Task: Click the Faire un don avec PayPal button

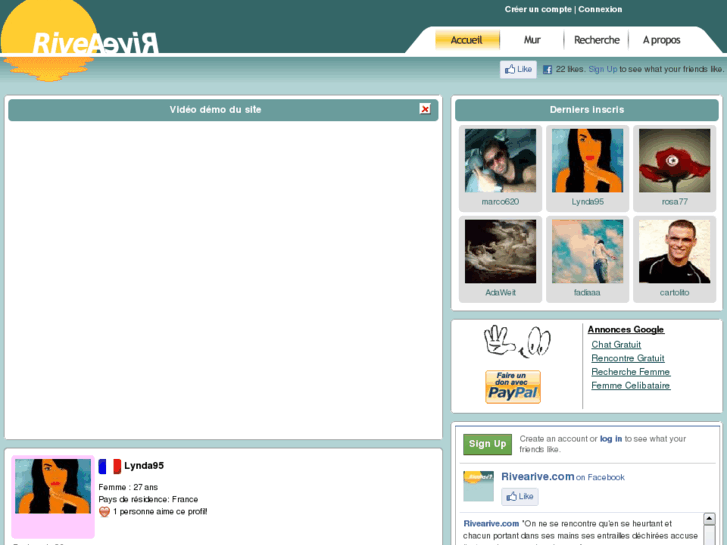Action: coord(513,387)
